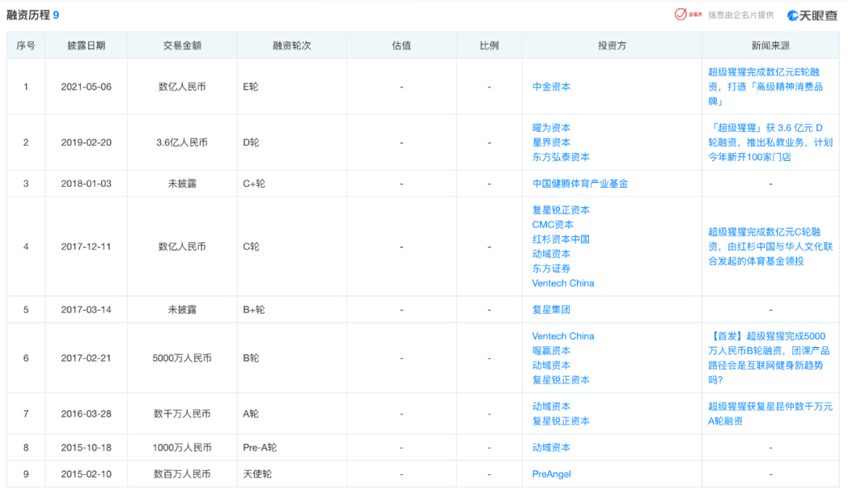
Task: Open 复星锐正资本 in the A轮 row
Action: pyautogui.click(x=561, y=421)
